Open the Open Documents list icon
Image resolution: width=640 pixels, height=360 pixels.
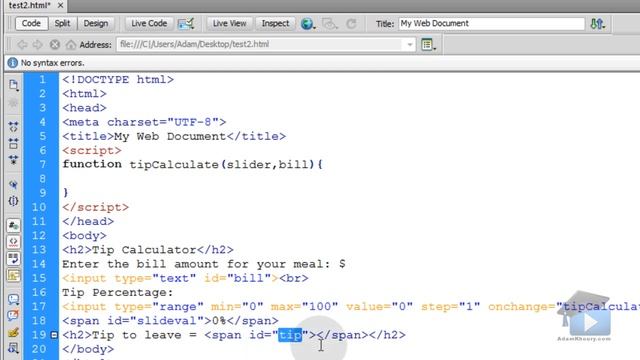pos(13,85)
